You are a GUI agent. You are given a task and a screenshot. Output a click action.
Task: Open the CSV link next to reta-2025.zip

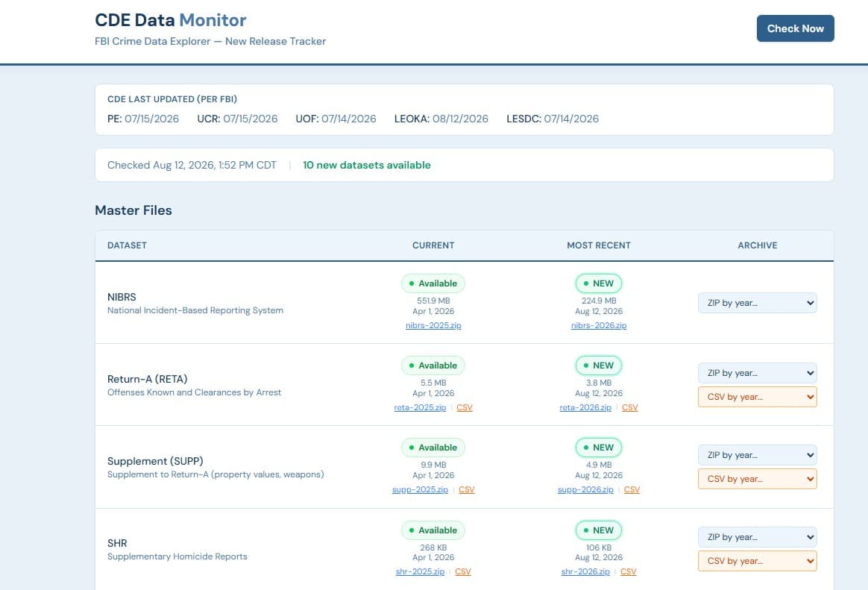click(465, 407)
